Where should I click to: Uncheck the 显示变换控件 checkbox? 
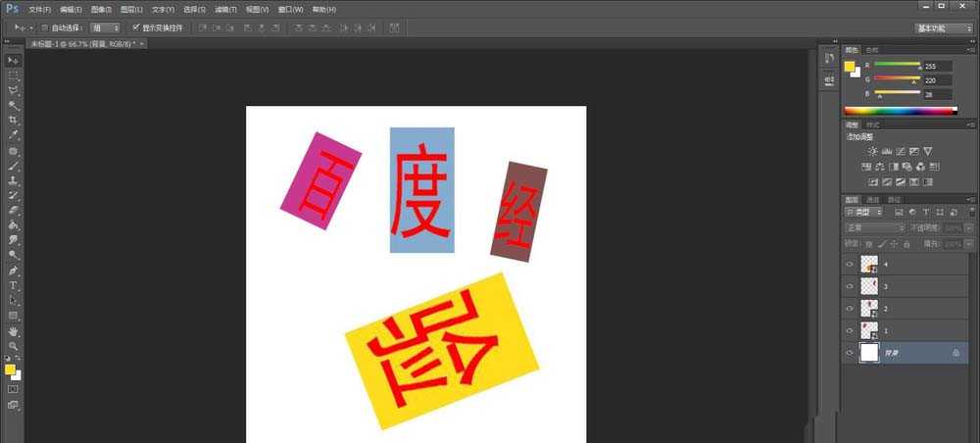click(135, 27)
